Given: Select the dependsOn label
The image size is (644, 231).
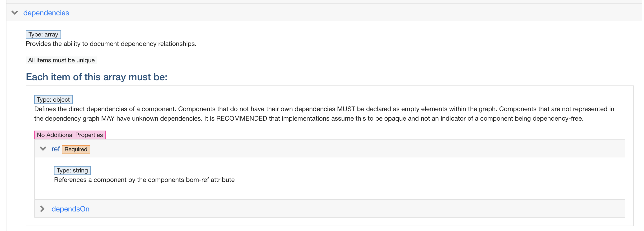Looking at the screenshot, I should pos(70,209).
